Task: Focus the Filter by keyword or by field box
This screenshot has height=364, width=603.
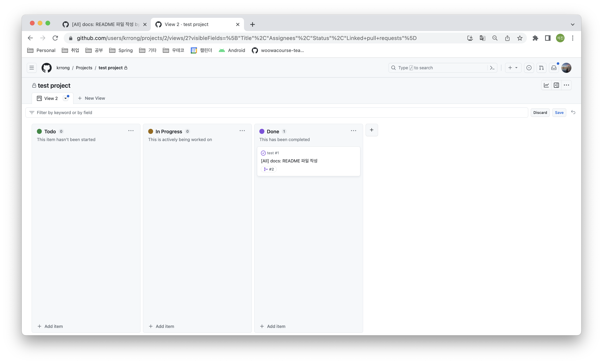Action: pyautogui.click(x=277, y=113)
